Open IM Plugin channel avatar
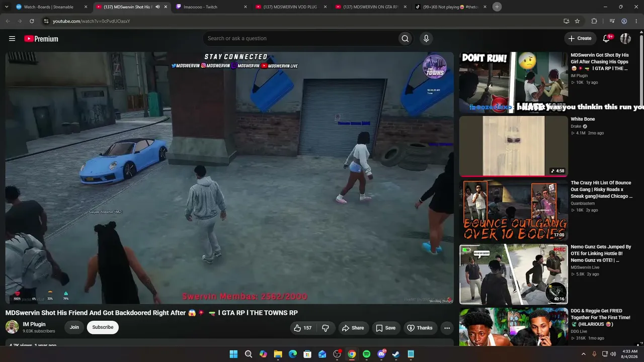This screenshot has height=362, width=644. coord(12,327)
